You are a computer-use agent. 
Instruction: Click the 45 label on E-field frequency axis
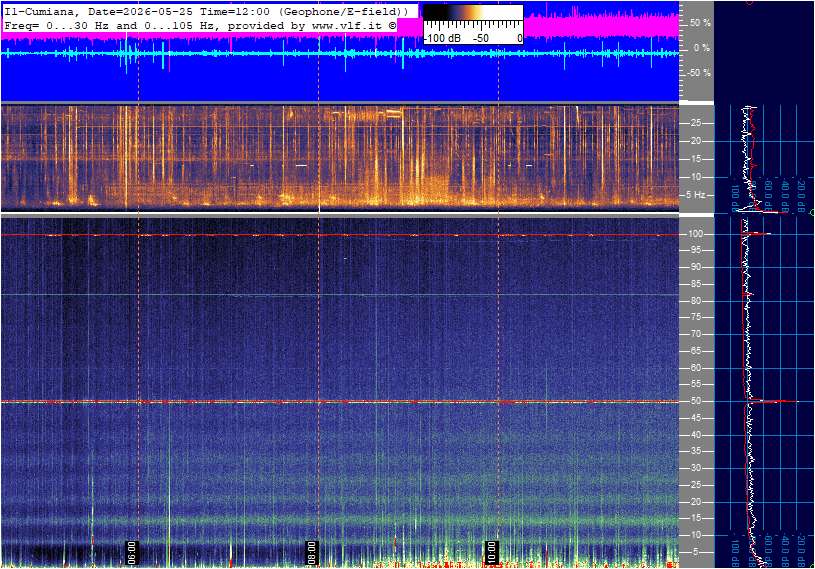[695, 418]
